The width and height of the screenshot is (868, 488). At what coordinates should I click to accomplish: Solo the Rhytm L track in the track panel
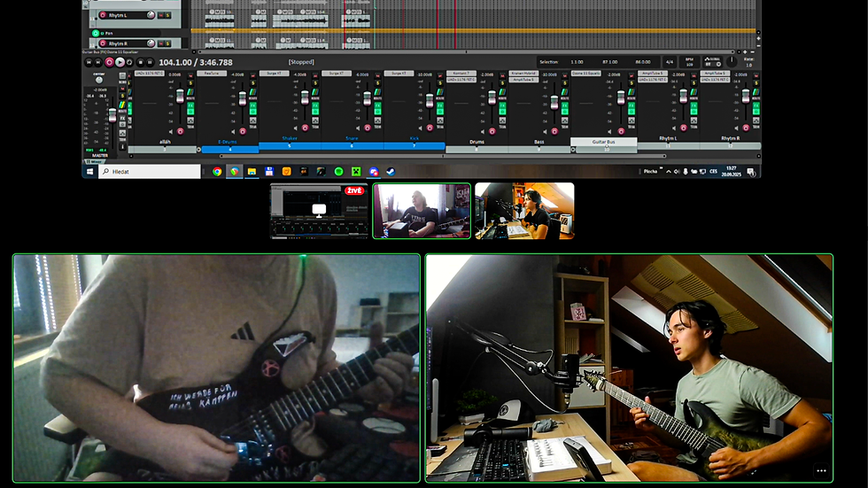167,15
